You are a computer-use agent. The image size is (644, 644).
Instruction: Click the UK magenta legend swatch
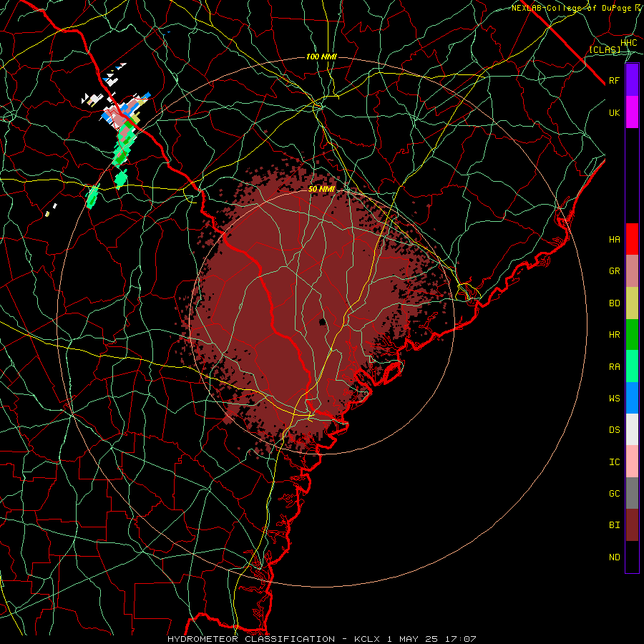click(x=632, y=112)
